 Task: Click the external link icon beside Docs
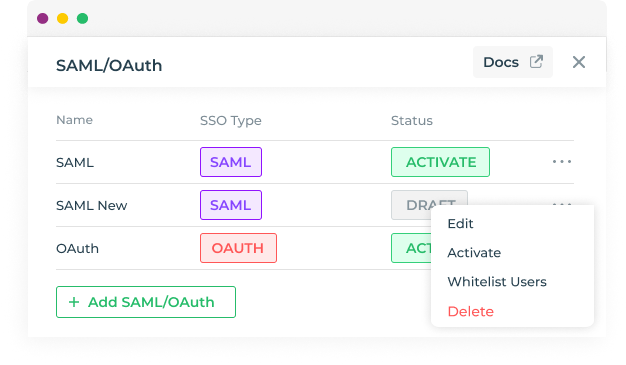pyautogui.click(x=536, y=62)
